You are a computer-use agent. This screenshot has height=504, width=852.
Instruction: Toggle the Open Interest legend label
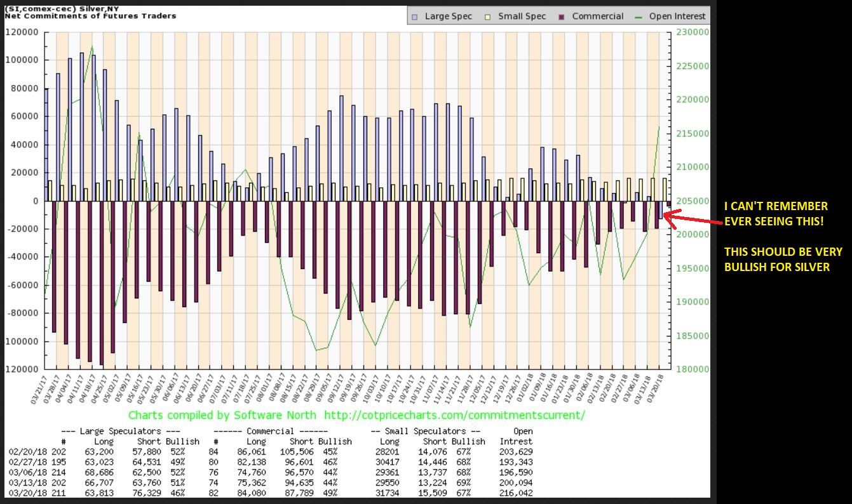click(x=677, y=17)
